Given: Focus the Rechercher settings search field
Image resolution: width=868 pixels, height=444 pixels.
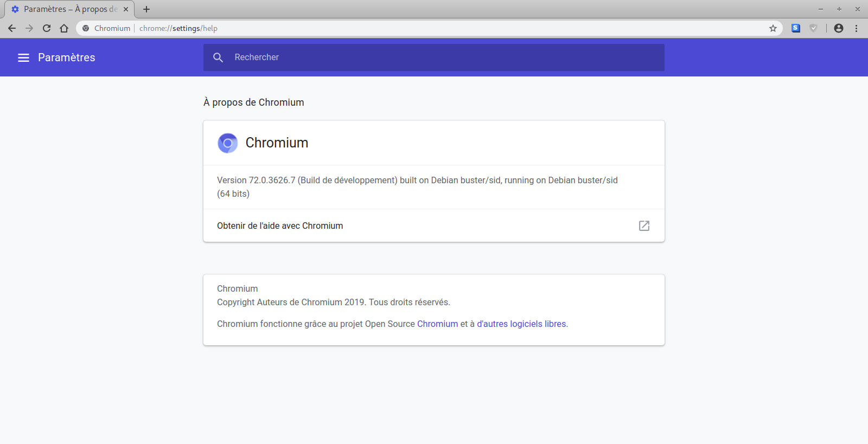Looking at the screenshot, I should point(434,57).
